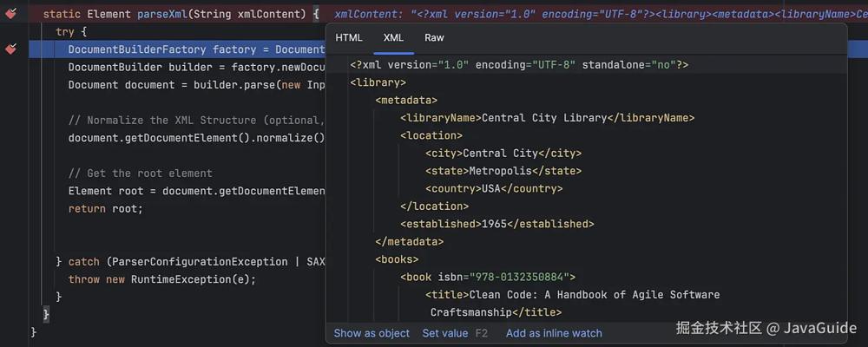
Task: Click the libraryName Central City Library line
Action: (x=547, y=118)
